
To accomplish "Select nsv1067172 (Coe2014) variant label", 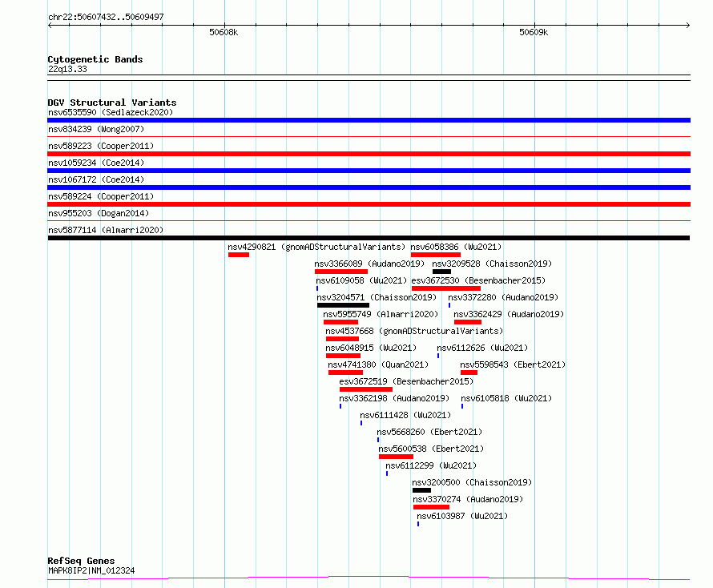I will point(96,179).
